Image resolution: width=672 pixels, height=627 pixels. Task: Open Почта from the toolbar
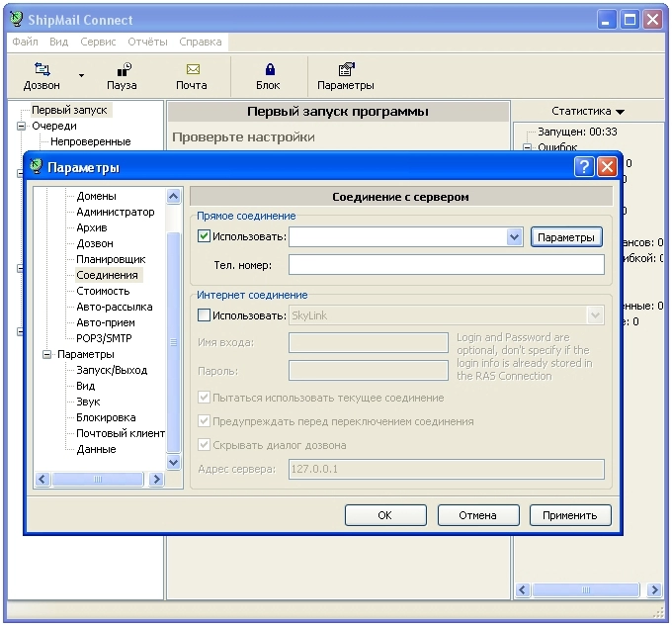tap(193, 68)
